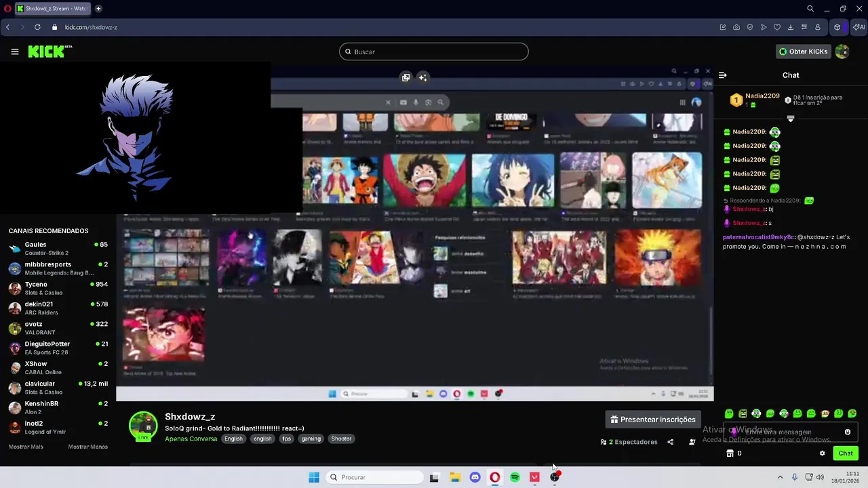
Task: Open chat settings gear icon
Action: tap(823, 453)
